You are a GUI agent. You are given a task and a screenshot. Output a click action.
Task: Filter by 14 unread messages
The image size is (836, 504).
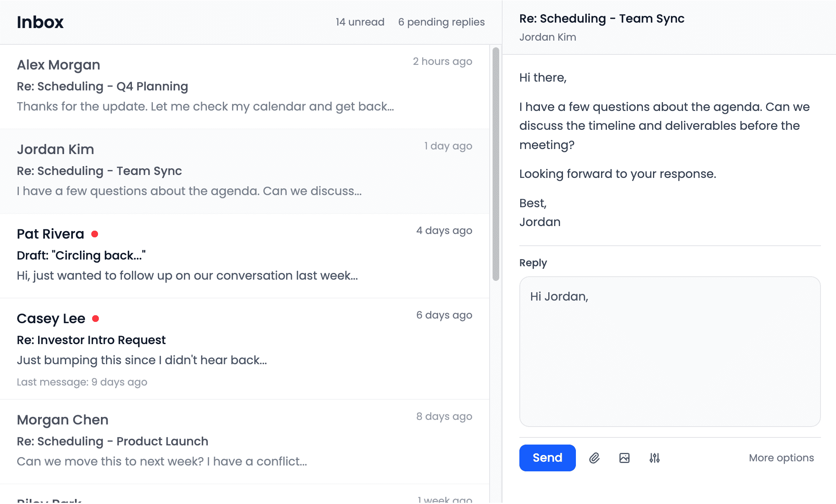pyautogui.click(x=360, y=22)
